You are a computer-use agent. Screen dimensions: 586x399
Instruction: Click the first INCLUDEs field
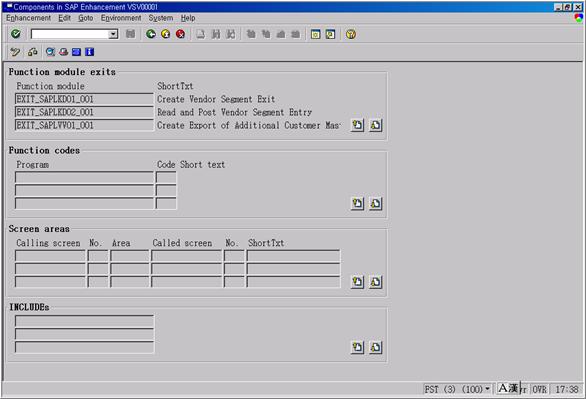coord(84,321)
